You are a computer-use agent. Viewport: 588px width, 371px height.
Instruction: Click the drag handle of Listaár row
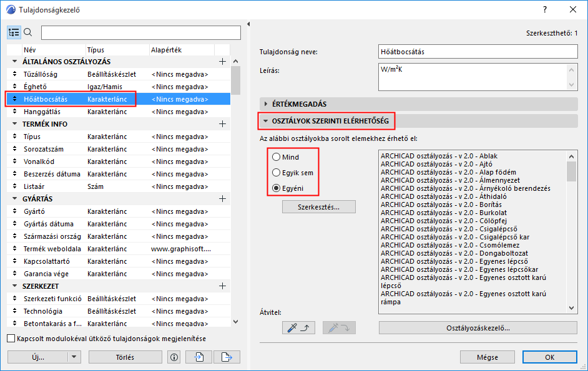click(x=14, y=186)
